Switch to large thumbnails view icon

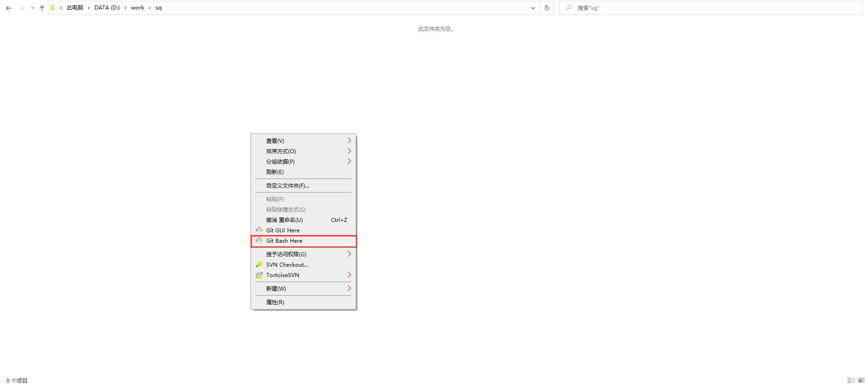[861, 381]
